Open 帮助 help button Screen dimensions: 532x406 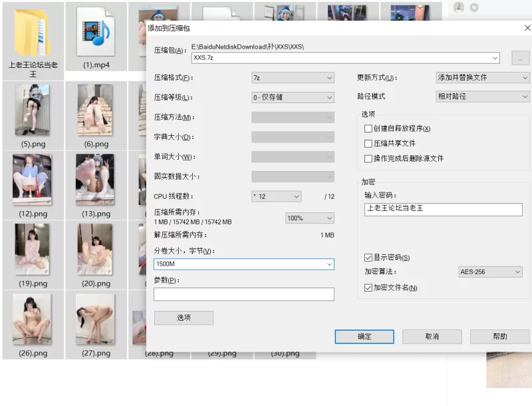pos(500,337)
